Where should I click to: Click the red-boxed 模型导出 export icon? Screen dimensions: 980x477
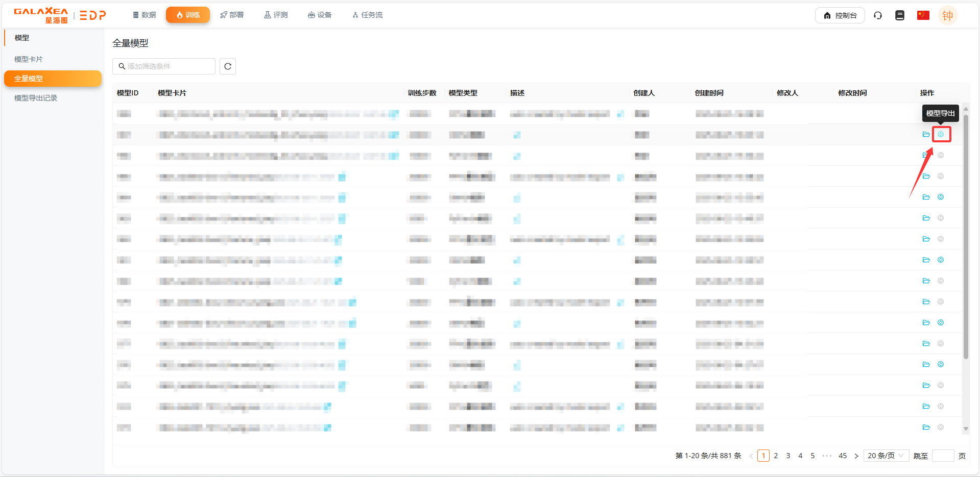click(x=941, y=134)
